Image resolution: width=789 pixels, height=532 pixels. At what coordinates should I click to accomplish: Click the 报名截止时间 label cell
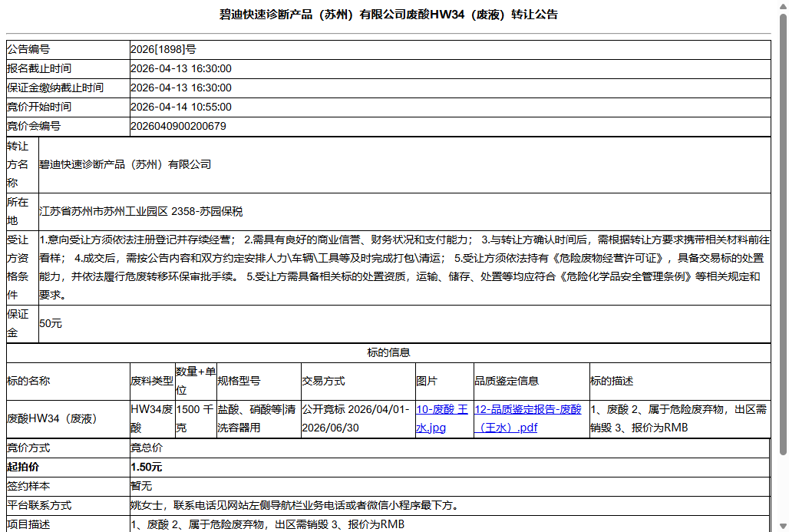(x=68, y=69)
